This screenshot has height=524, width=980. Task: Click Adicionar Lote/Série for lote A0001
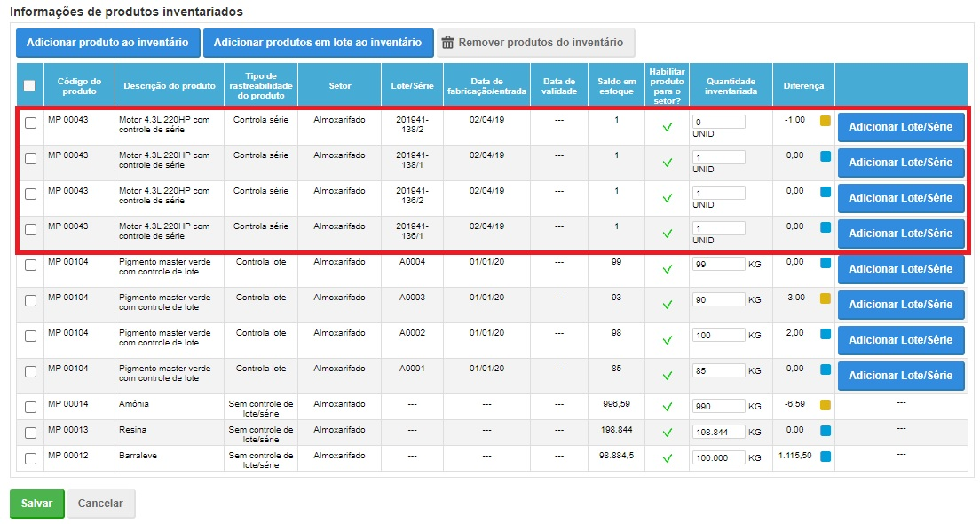click(x=900, y=376)
